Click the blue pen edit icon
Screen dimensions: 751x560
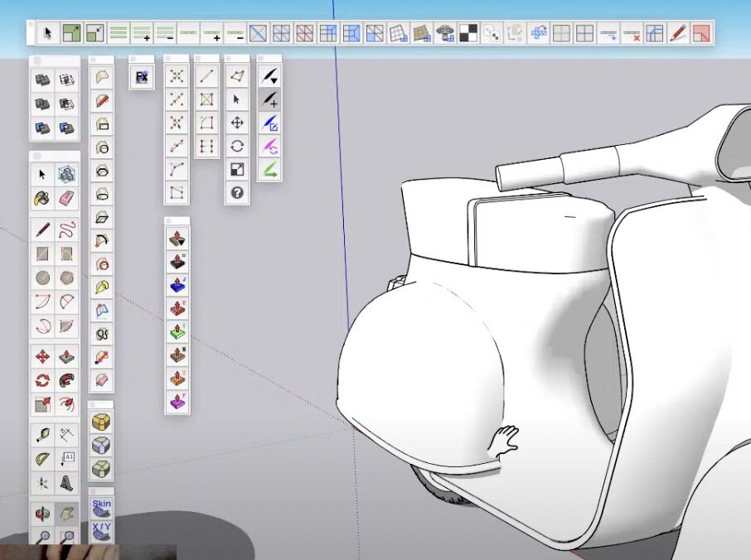tap(269, 123)
